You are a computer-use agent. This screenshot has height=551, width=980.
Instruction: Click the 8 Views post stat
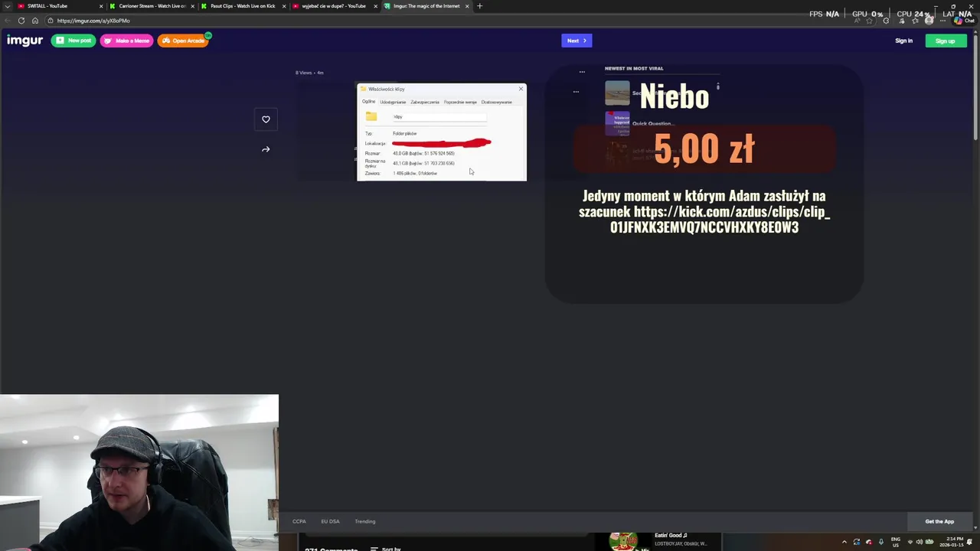(304, 73)
